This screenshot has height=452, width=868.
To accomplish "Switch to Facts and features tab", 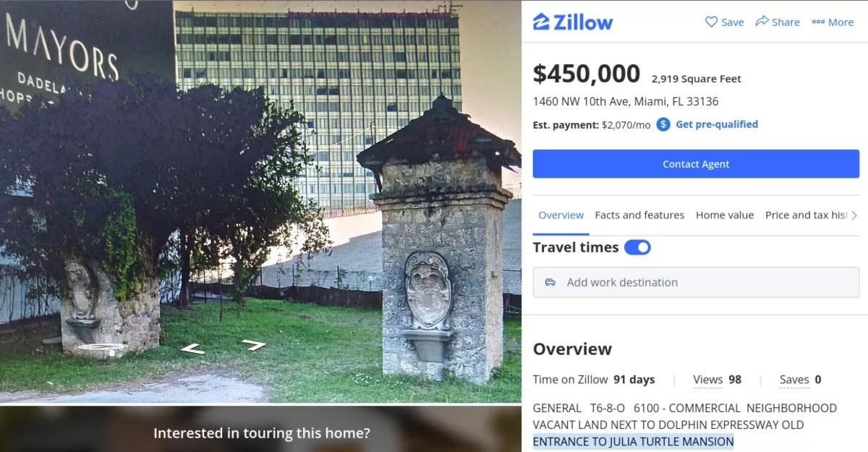I will tap(639, 215).
